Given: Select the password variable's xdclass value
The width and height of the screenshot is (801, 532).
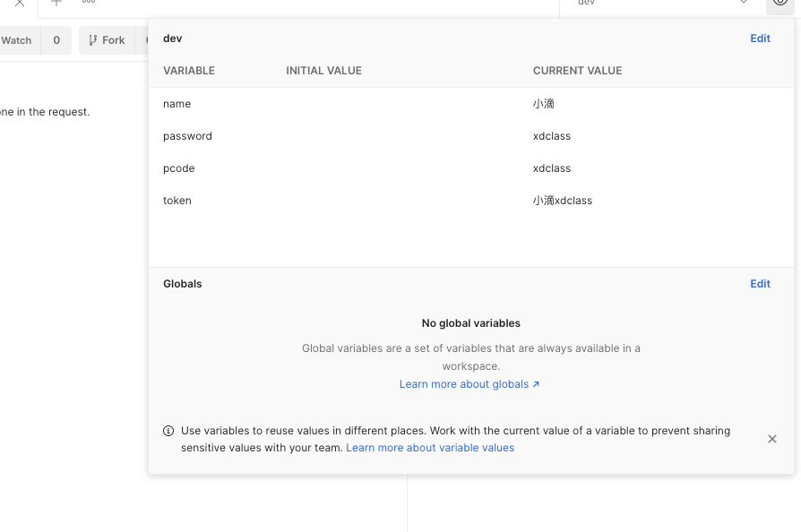Looking at the screenshot, I should click(x=552, y=136).
